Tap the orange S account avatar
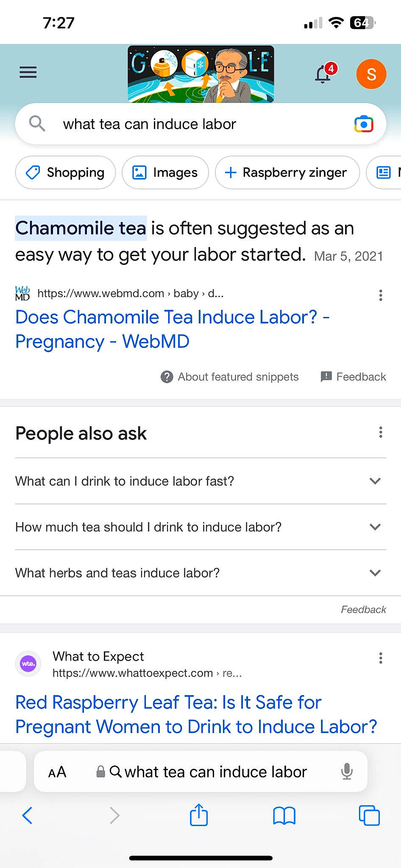401x868 pixels. pyautogui.click(x=371, y=74)
